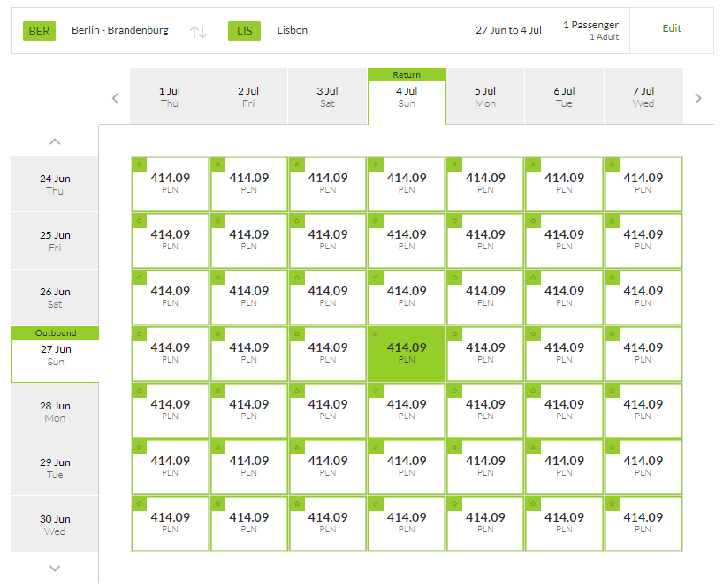This screenshot has height=588, width=723.
Task: Select the 1 Jul Thu return tab
Action: (170, 96)
